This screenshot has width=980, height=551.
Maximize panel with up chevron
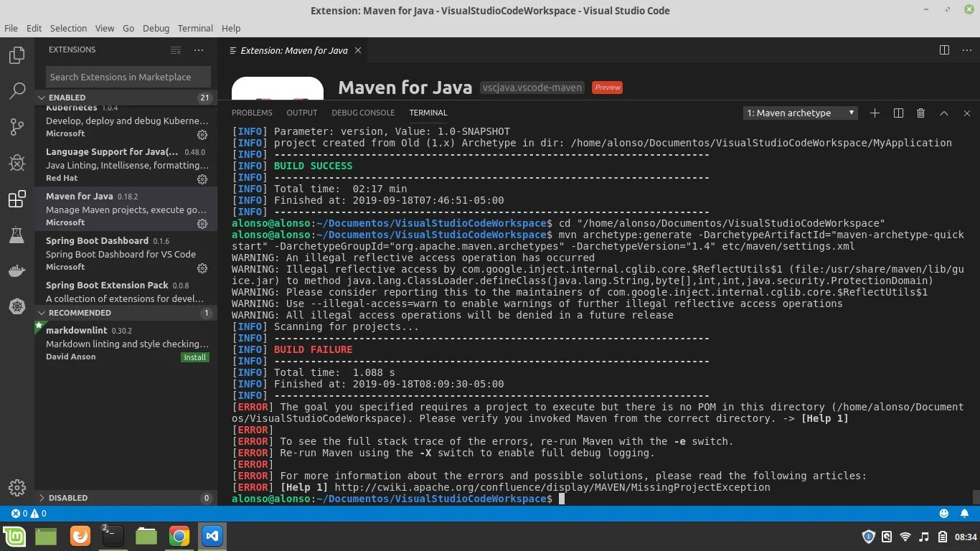pos(944,113)
